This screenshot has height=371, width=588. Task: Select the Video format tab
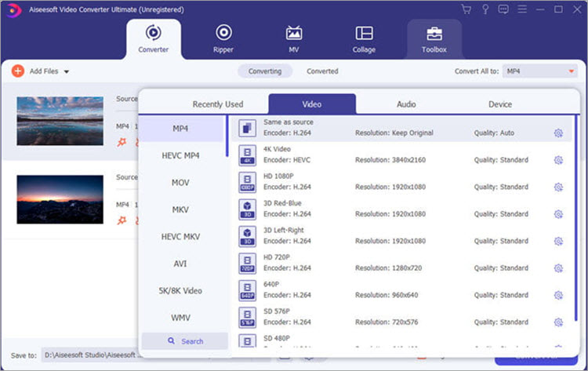[312, 104]
